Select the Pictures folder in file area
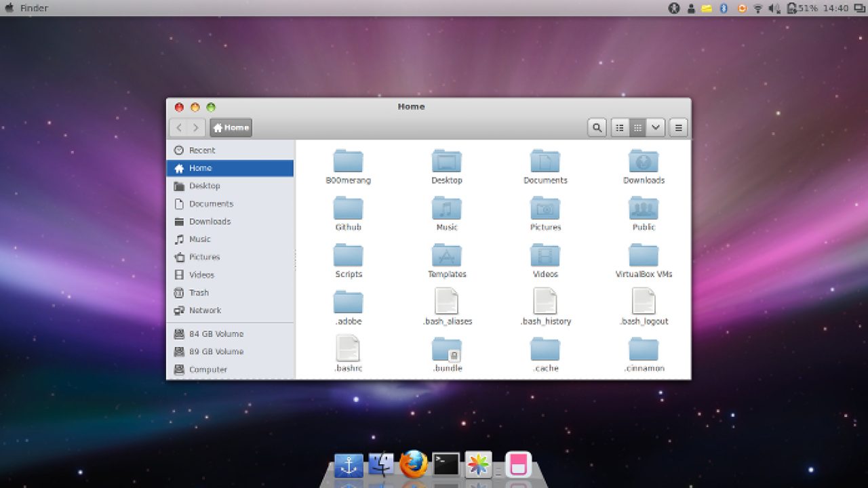The width and height of the screenshot is (868, 488). [545, 213]
